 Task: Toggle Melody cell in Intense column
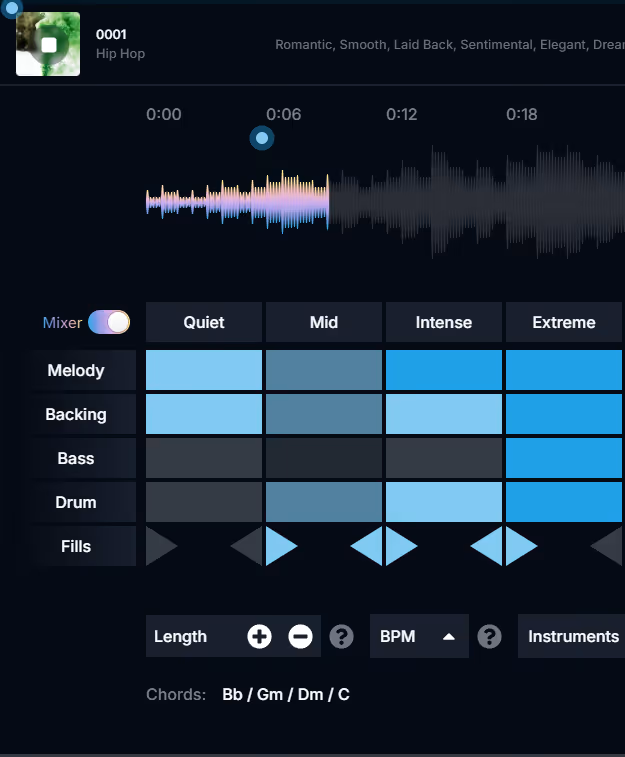(444, 370)
